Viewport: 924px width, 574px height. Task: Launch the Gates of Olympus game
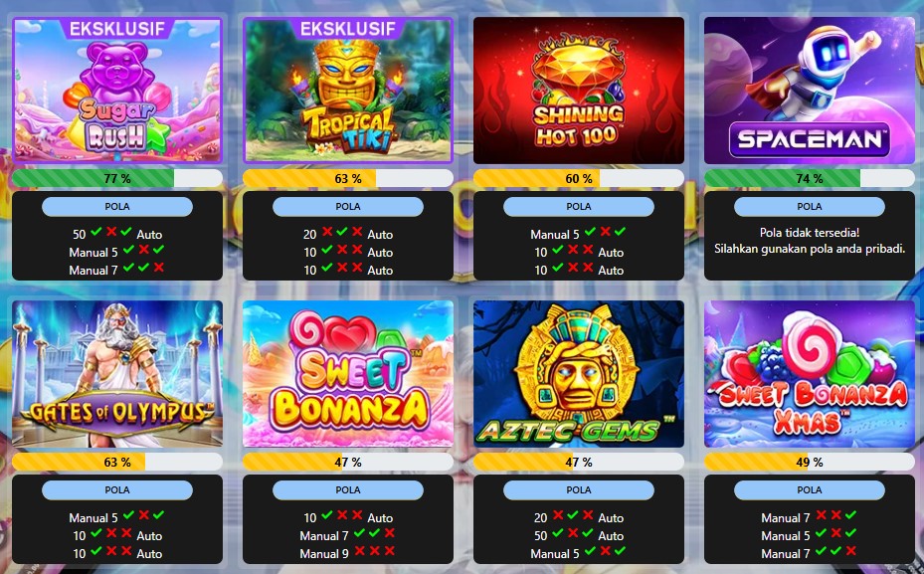117,374
